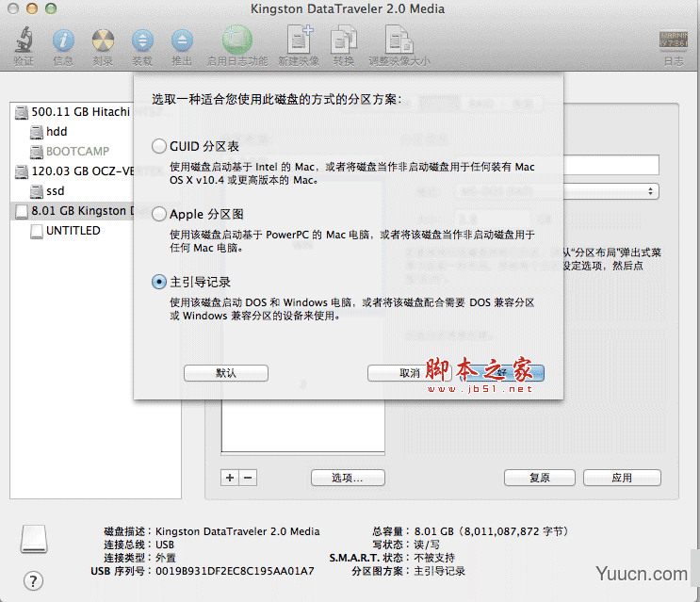The image size is (700, 602).
Task: Confirm with the blue 好 (OK) button
Action: [x=502, y=373]
